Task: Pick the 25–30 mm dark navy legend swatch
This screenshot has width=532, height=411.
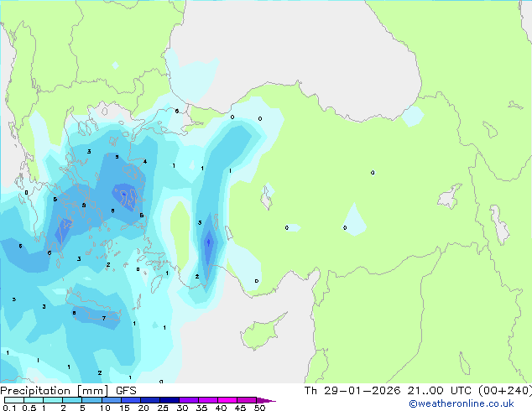Action: click(169, 400)
